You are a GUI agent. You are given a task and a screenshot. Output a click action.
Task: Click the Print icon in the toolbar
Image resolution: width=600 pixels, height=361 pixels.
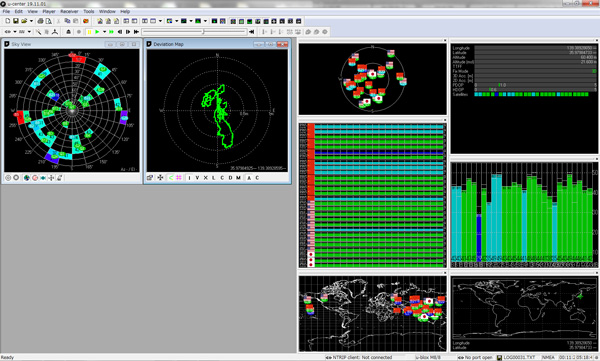click(40, 21)
